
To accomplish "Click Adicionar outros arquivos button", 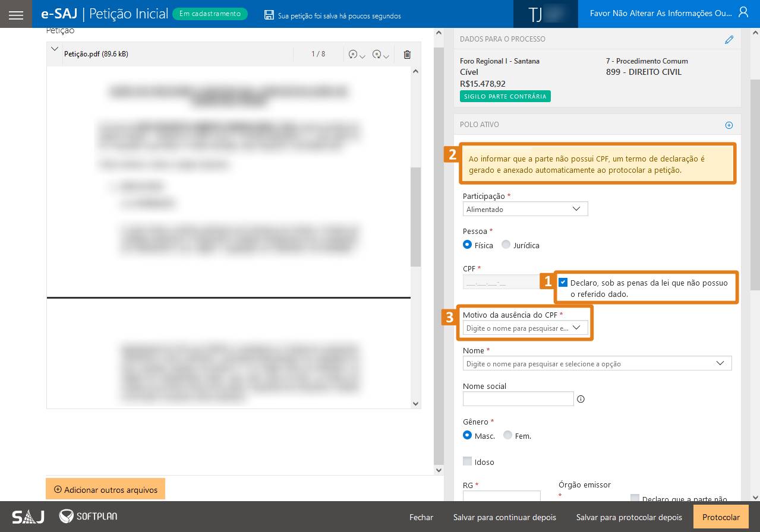I will pyautogui.click(x=105, y=490).
